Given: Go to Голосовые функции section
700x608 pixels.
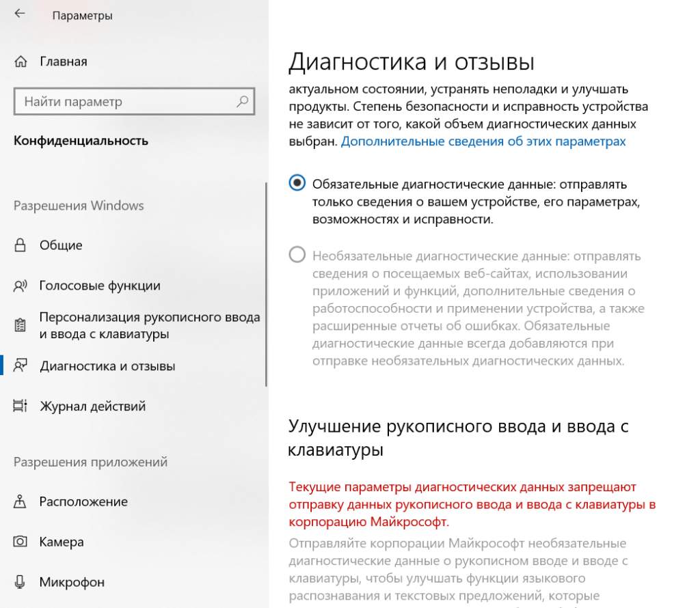Looking at the screenshot, I should (100, 286).
